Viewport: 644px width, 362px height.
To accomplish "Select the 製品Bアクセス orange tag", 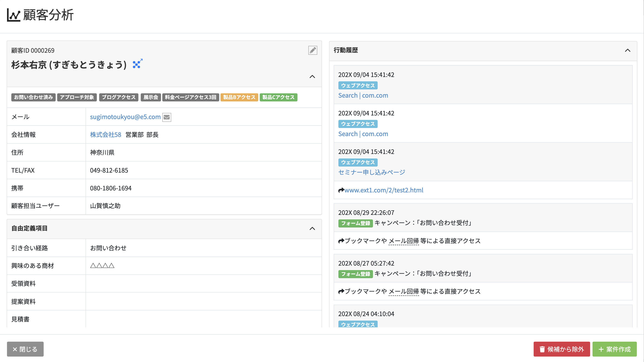I will (239, 97).
